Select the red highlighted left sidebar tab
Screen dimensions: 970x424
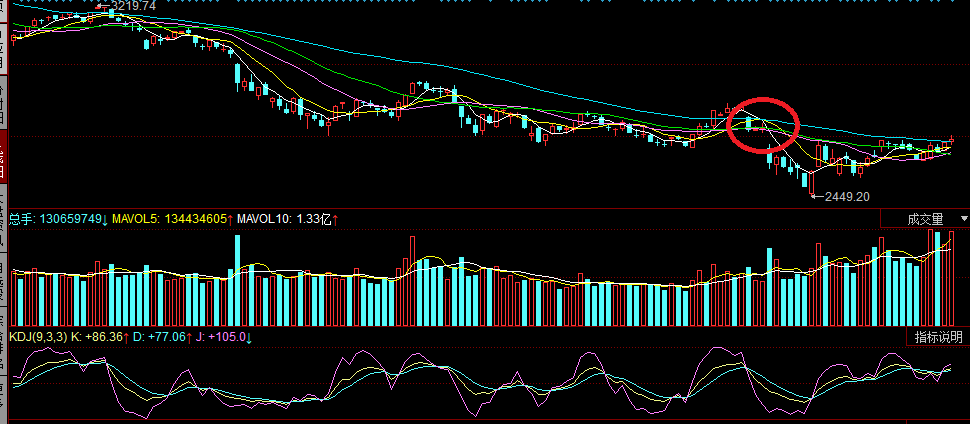pos(4,160)
